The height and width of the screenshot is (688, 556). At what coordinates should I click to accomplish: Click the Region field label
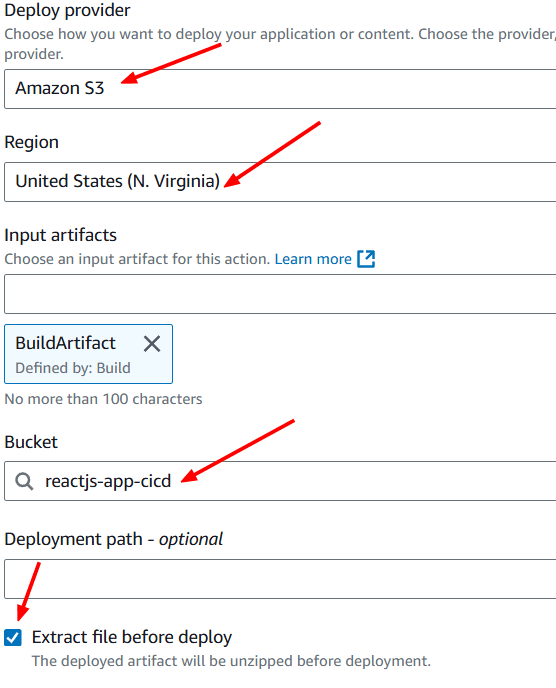[32, 142]
